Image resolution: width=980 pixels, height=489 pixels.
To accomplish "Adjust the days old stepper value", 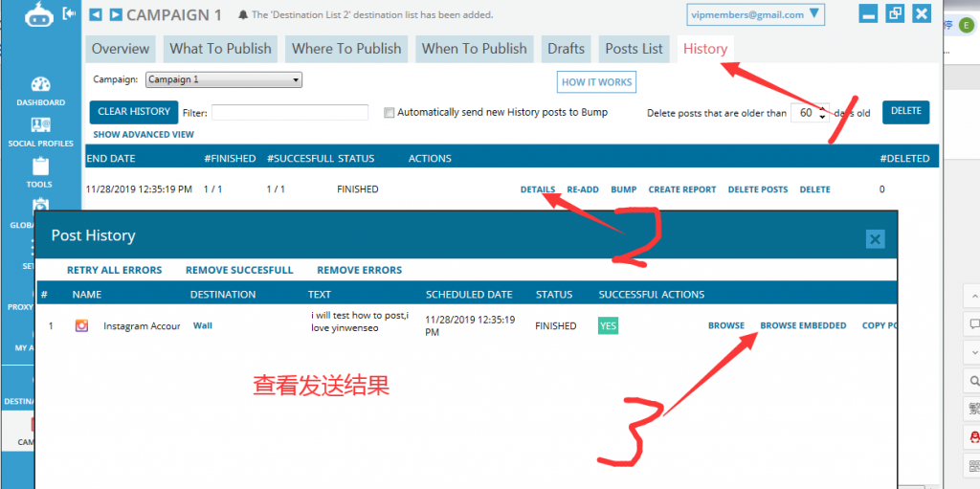I will pyautogui.click(x=822, y=113).
